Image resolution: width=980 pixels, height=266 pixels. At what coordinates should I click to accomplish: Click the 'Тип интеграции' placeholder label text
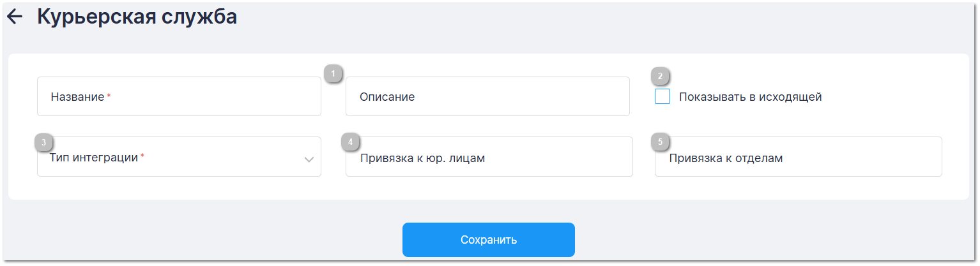[94, 158]
